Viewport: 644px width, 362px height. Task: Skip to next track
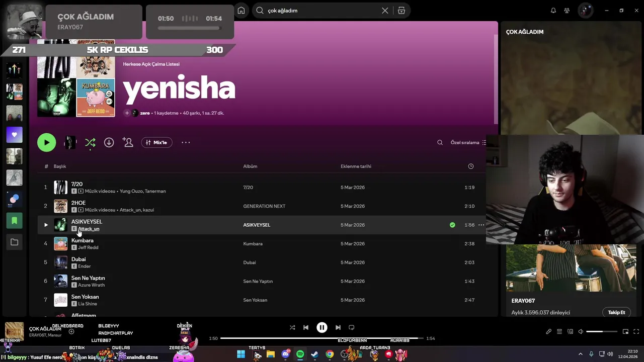[338, 327]
